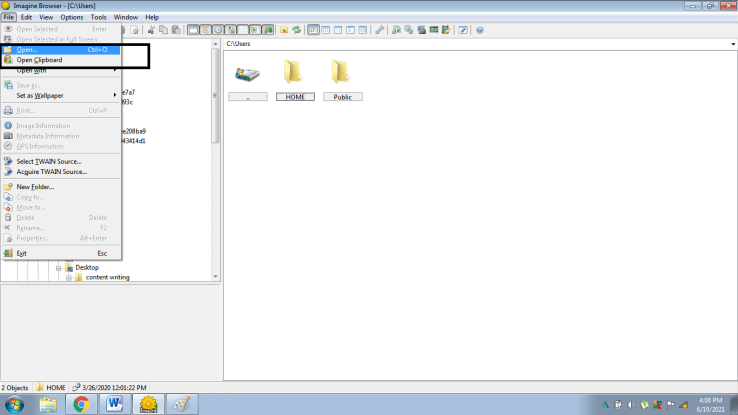Click the yellow folder icon beside refresh arrows

tap(284, 30)
